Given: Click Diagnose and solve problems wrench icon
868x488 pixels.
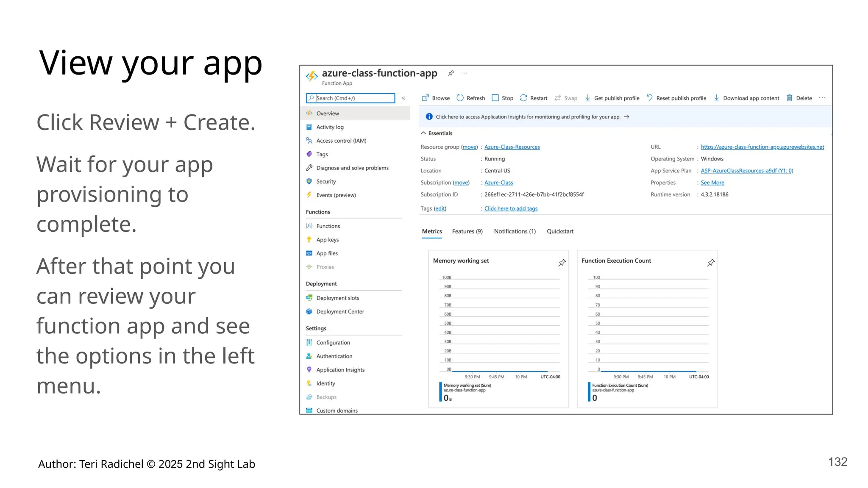Looking at the screenshot, I should (309, 168).
